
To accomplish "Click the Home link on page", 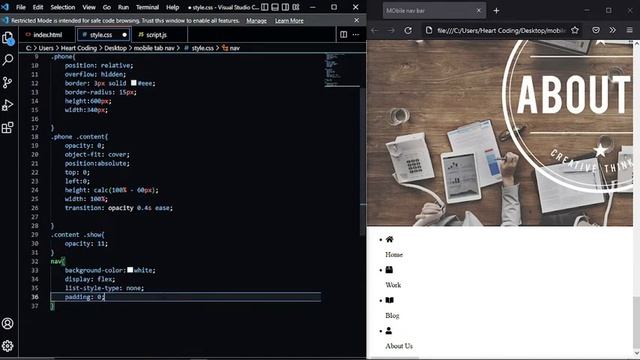I will coord(394,254).
